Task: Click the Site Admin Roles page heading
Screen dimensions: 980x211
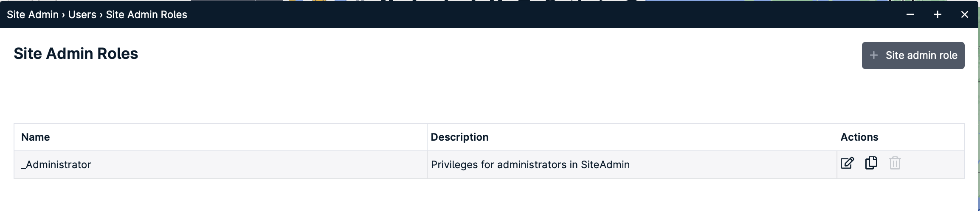Action: point(76,54)
